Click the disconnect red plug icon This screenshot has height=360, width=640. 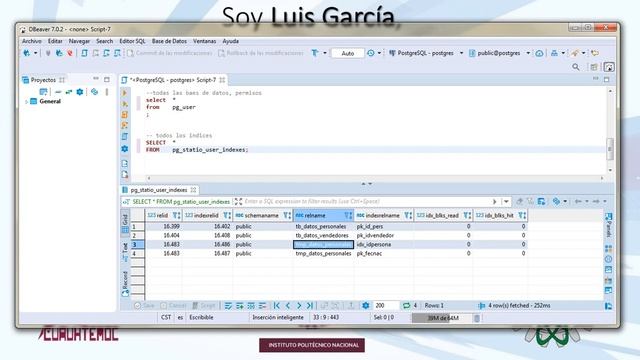(70, 53)
